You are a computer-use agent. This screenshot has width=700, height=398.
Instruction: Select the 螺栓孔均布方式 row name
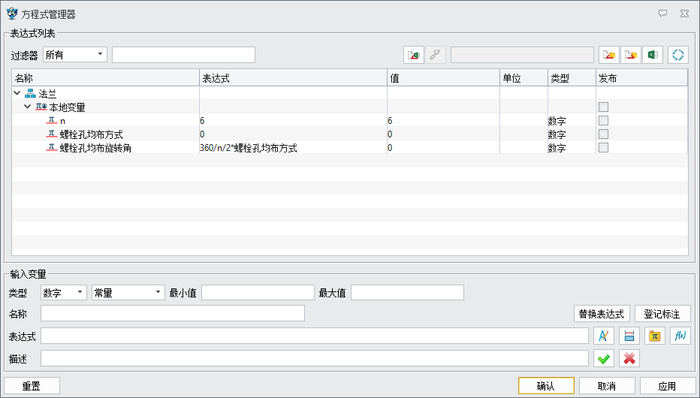(91, 134)
